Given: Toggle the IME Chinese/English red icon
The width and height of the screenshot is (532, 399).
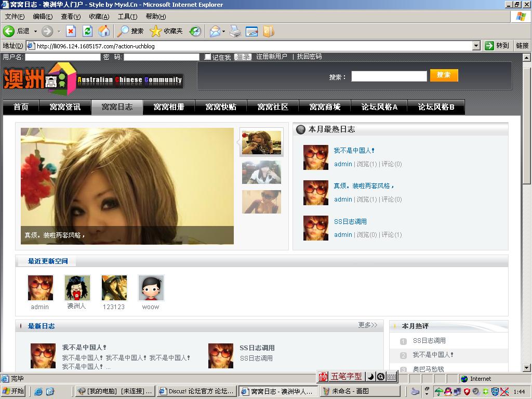Looking at the screenshot, I should point(323,377).
